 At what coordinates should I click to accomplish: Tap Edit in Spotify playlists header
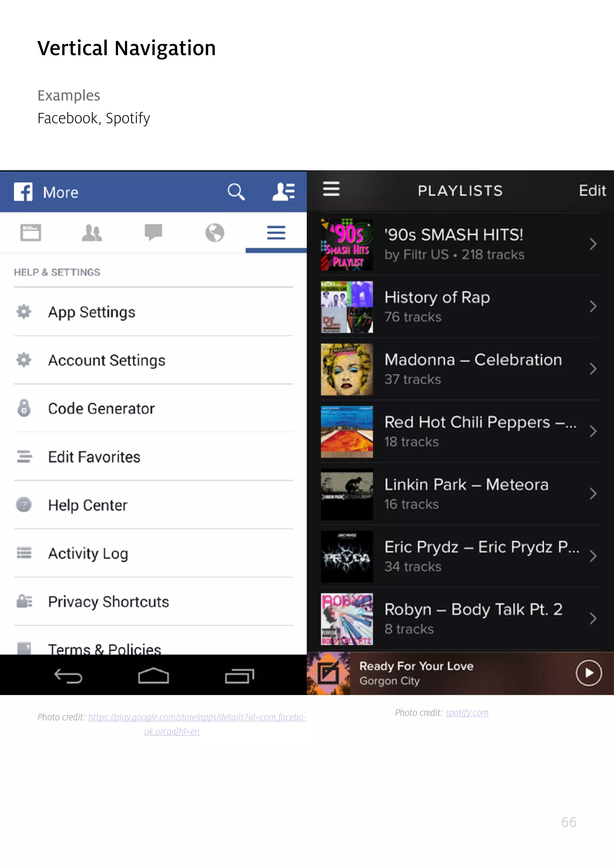pyautogui.click(x=592, y=191)
